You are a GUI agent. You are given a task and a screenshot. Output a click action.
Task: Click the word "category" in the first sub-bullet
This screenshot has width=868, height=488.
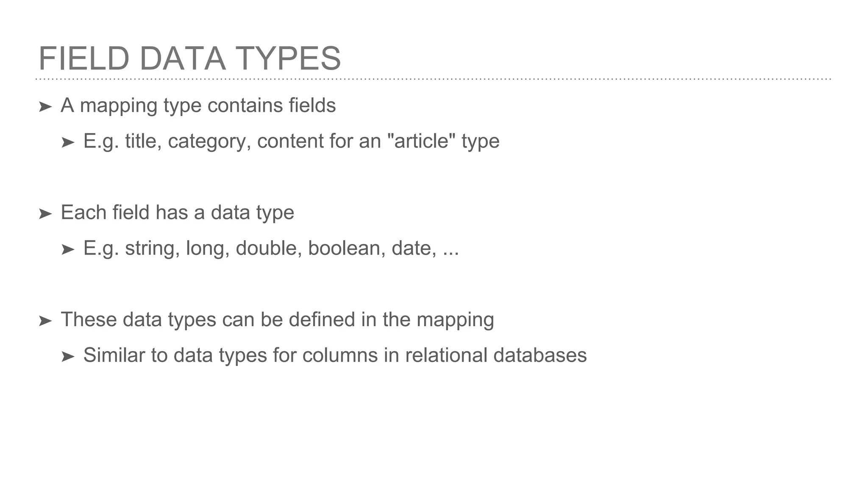click(207, 141)
